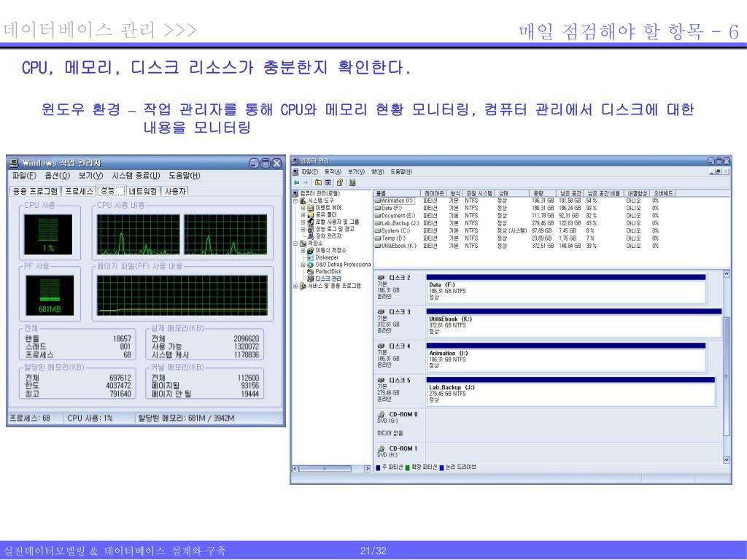
Task: Click Help toolbar icon in Computer Management
Action: [x=340, y=182]
